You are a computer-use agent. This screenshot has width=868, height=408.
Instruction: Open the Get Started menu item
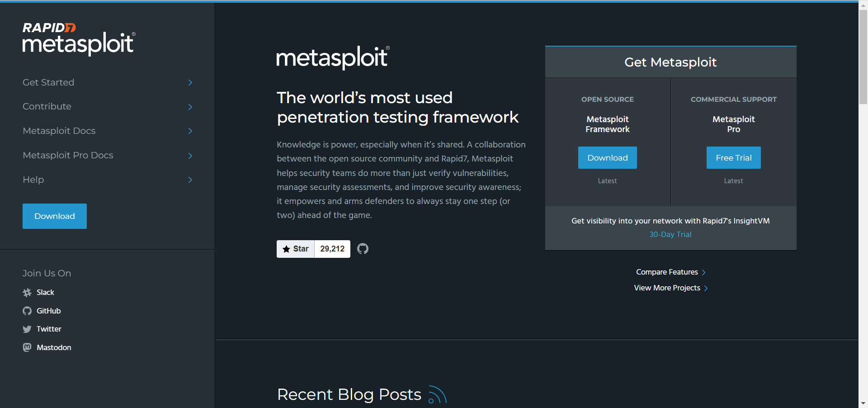(x=48, y=82)
